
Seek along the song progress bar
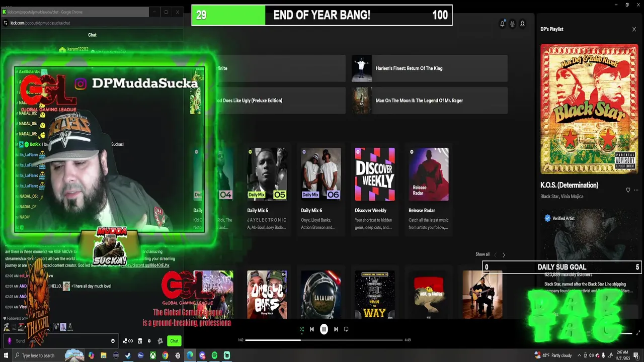click(x=324, y=340)
